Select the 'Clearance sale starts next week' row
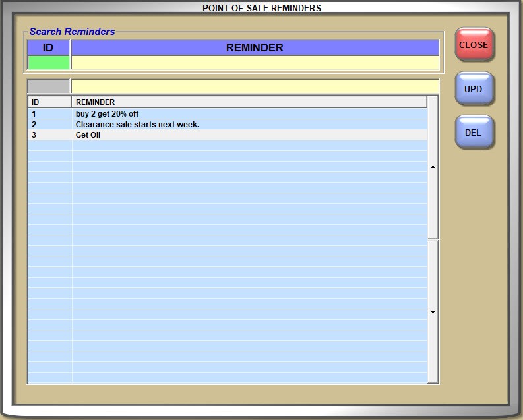Screen dimensions: 523x420 tap(137, 125)
